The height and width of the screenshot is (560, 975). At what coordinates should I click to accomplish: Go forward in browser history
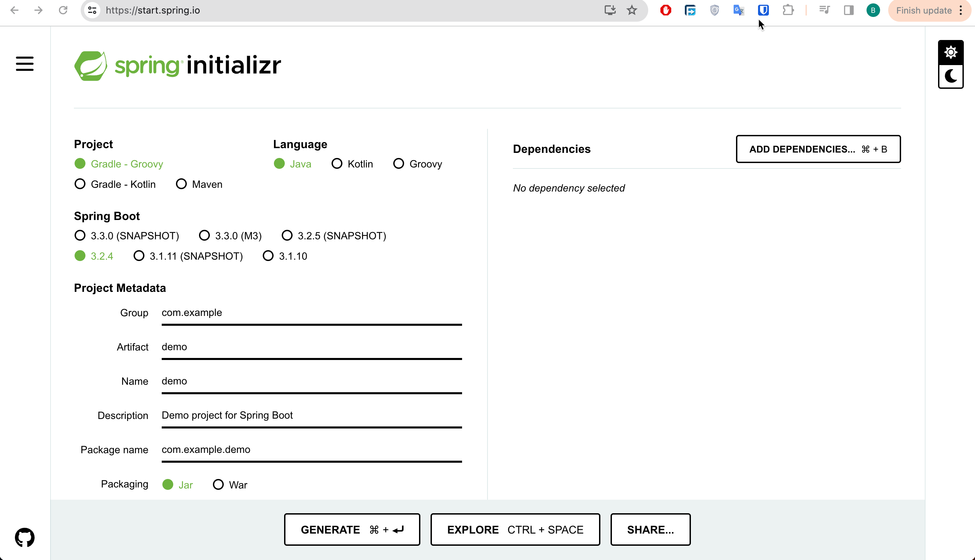tap(38, 11)
